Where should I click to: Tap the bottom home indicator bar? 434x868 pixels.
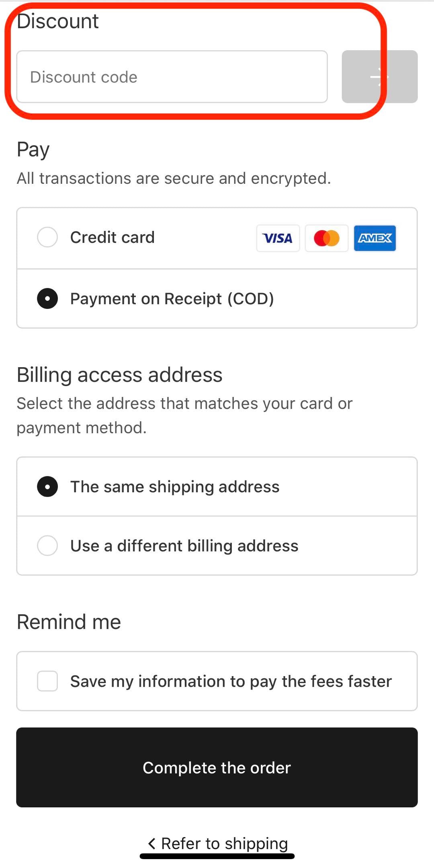pyautogui.click(x=217, y=856)
